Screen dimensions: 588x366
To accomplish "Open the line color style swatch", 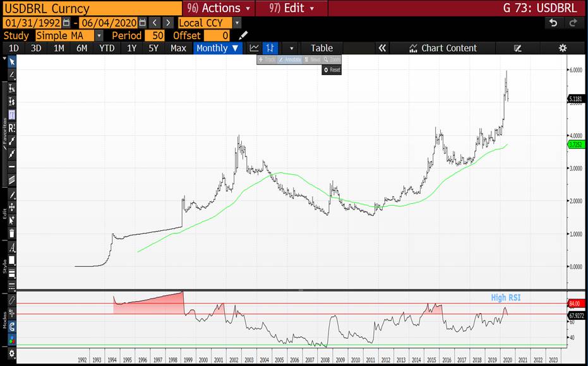I will (11, 259).
